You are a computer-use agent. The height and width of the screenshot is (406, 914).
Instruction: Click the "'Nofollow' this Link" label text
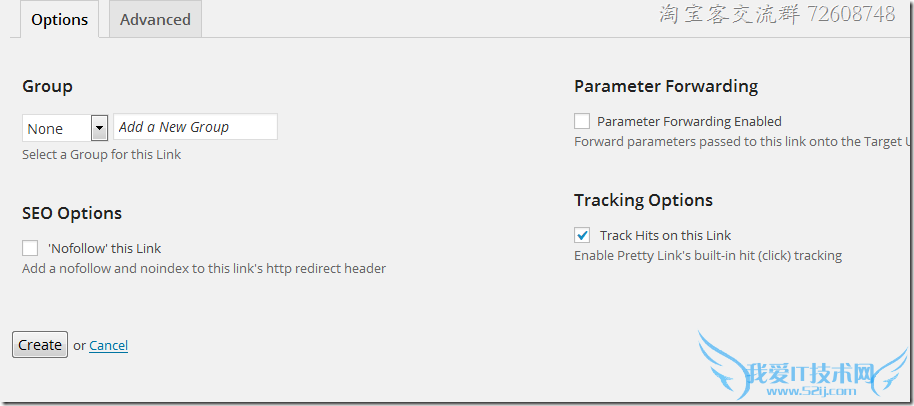point(104,248)
